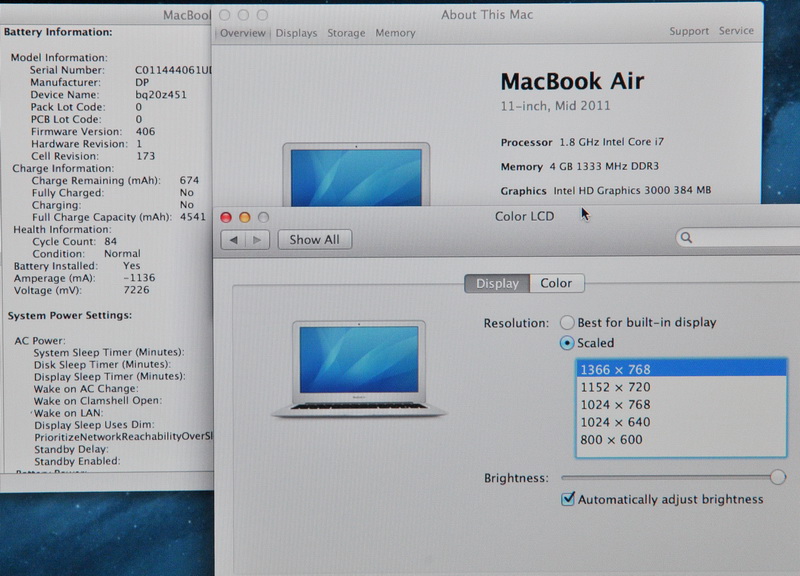The width and height of the screenshot is (800, 576).
Task: Open Overview tab in About This Mac
Action: click(243, 33)
